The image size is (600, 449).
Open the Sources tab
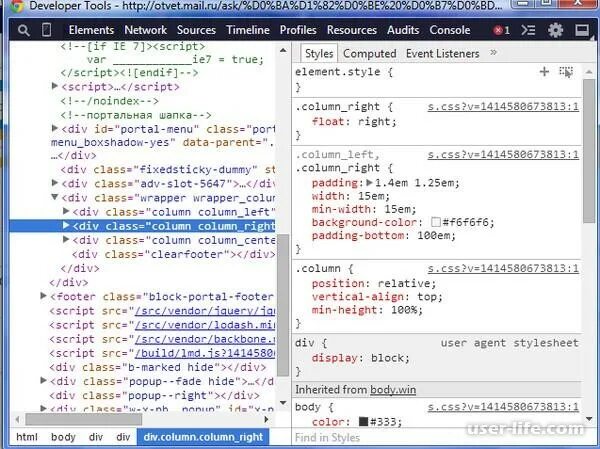(x=196, y=30)
